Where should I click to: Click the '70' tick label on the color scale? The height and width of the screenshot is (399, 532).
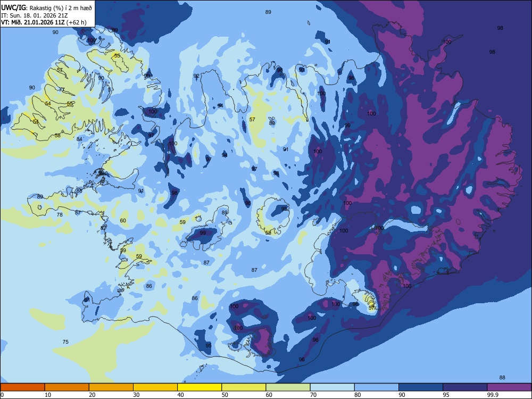[x=313, y=395]
